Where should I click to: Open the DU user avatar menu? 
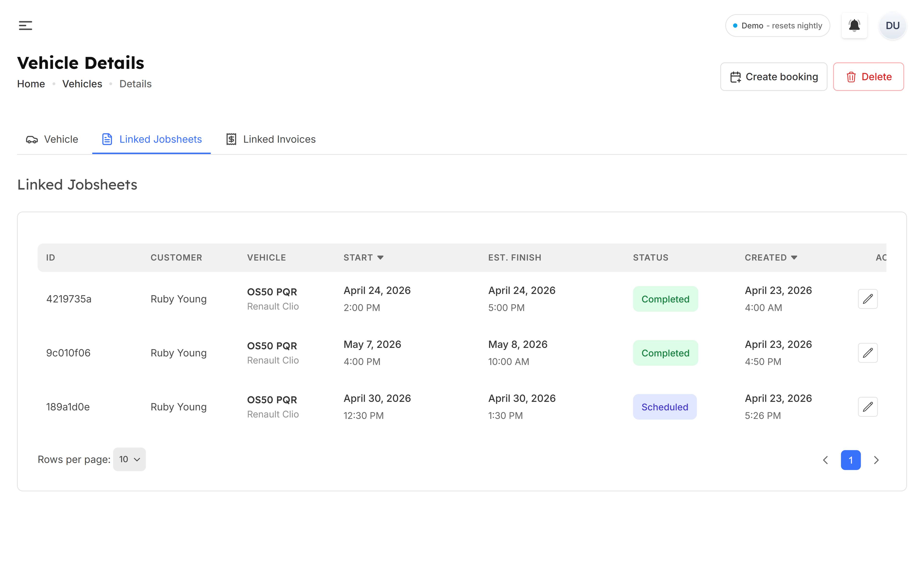click(x=892, y=26)
